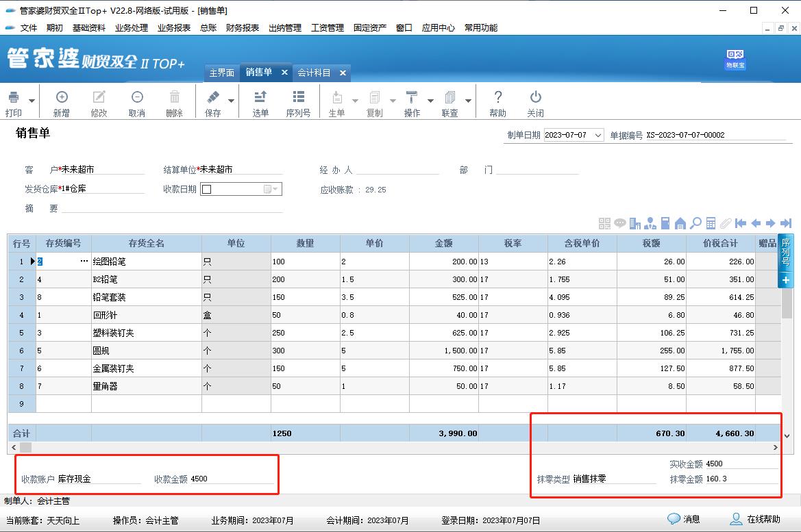Open 帮助 help from the toolbar
The height and width of the screenshot is (532, 801).
[x=497, y=103]
